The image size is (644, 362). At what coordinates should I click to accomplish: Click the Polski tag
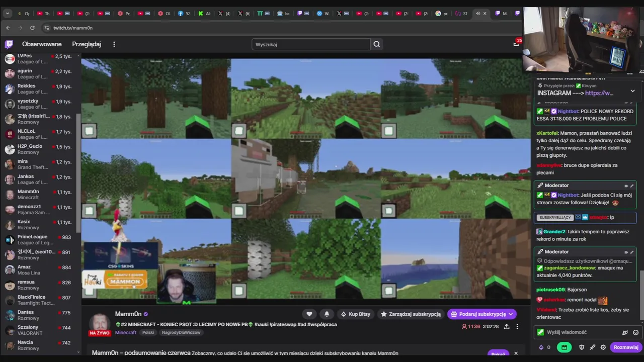click(x=148, y=333)
